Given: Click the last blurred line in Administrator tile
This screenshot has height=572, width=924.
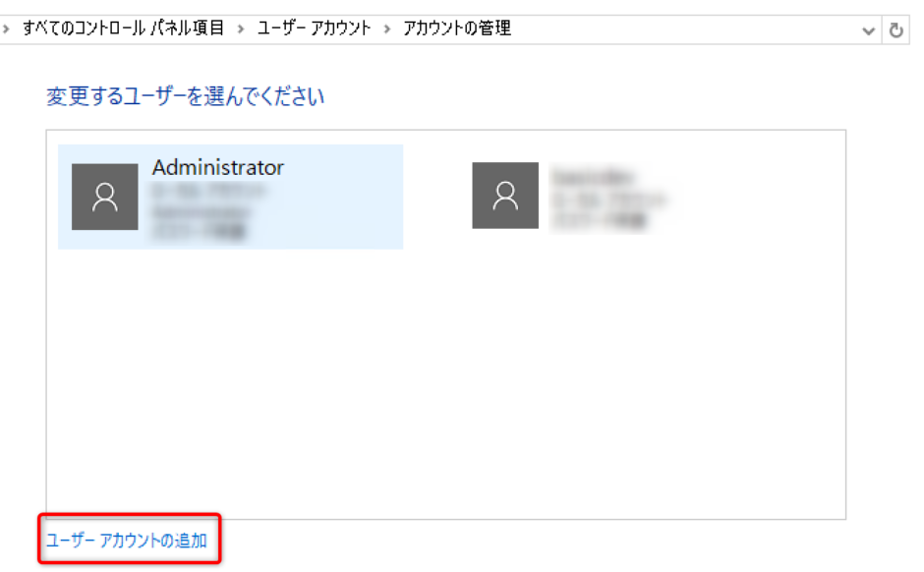Looking at the screenshot, I should [201, 231].
